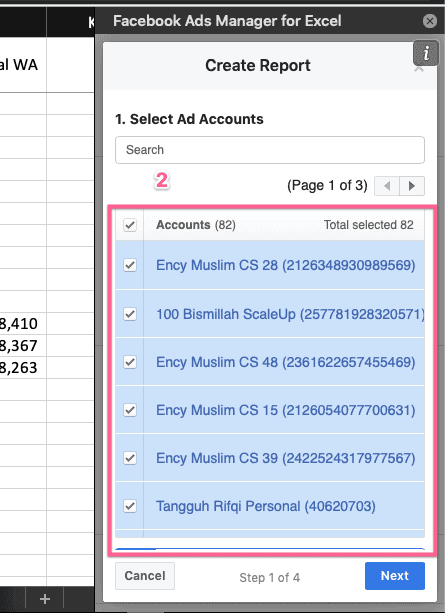
Task: Select the Ency Muslim CS 28 account name
Action: [285, 265]
